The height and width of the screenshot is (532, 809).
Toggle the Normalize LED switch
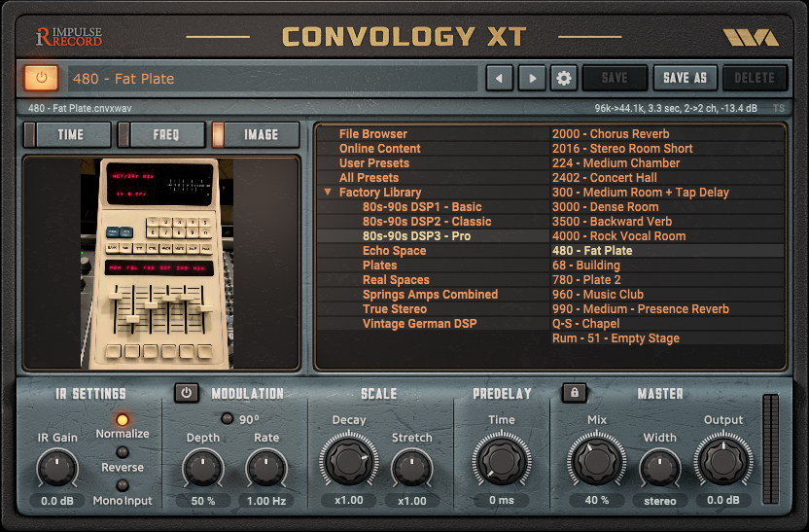[123, 420]
